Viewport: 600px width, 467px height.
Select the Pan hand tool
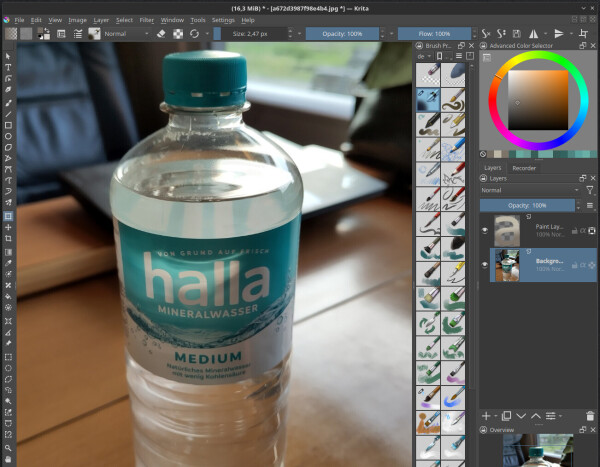(x=8, y=459)
